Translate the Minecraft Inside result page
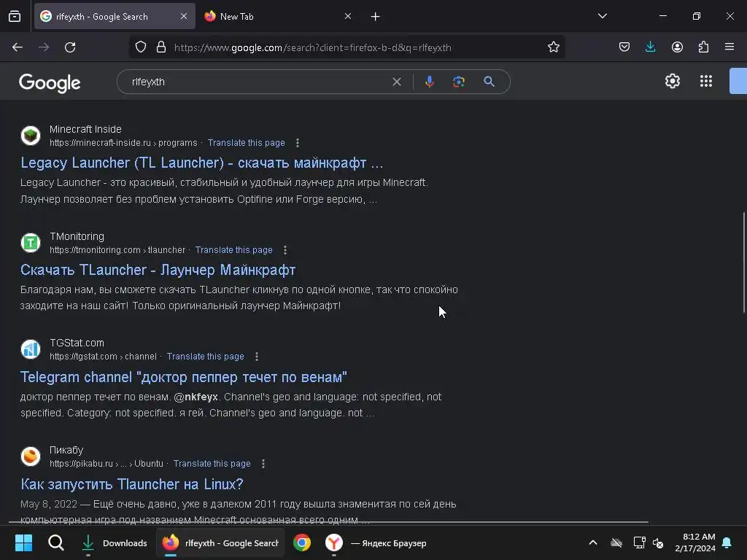Image resolution: width=747 pixels, height=560 pixels. tap(247, 143)
